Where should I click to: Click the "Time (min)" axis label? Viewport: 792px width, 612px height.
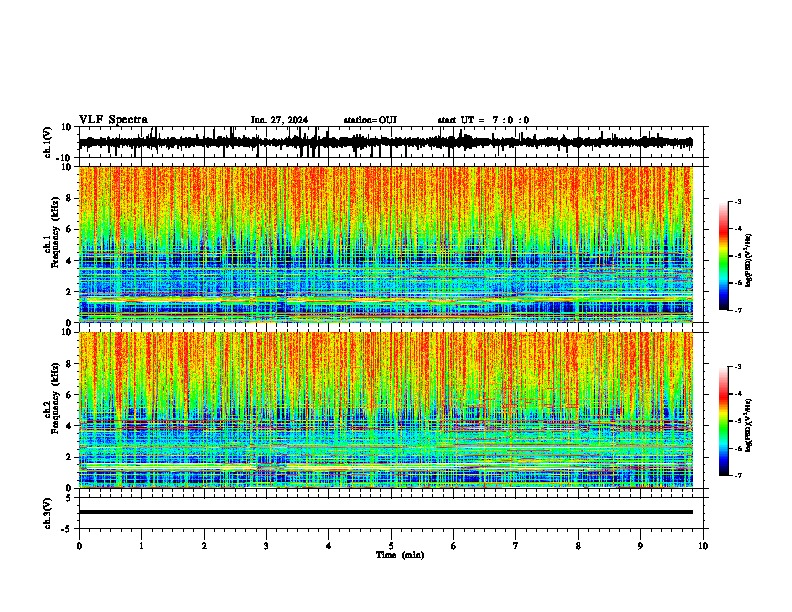(x=400, y=555)
